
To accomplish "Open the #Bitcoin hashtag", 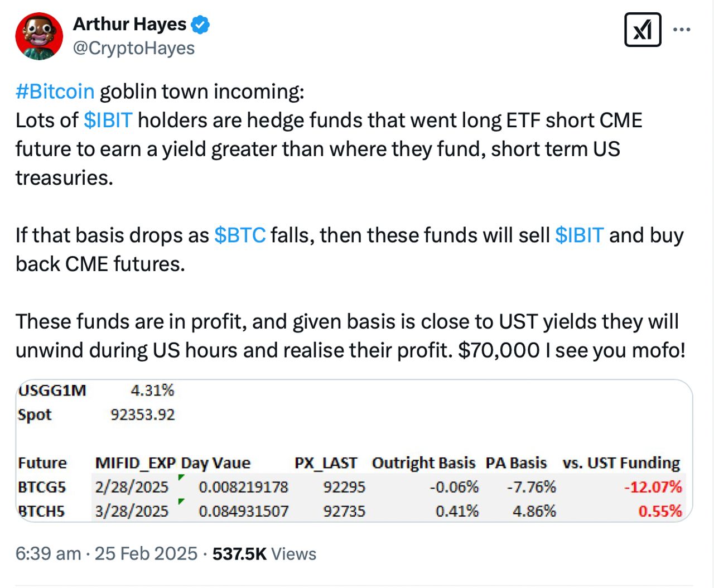I will (x=55, y=91).
